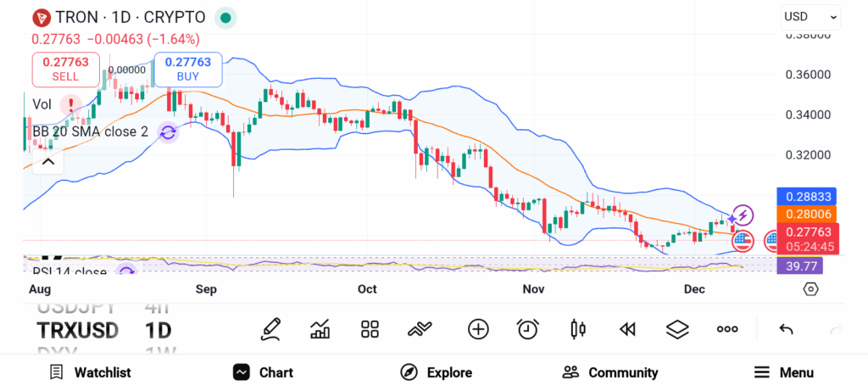The width and height of the screenshot is (868, 391).
Task: Start bar replay with rewind icon
Action: (x=627, y=329)
